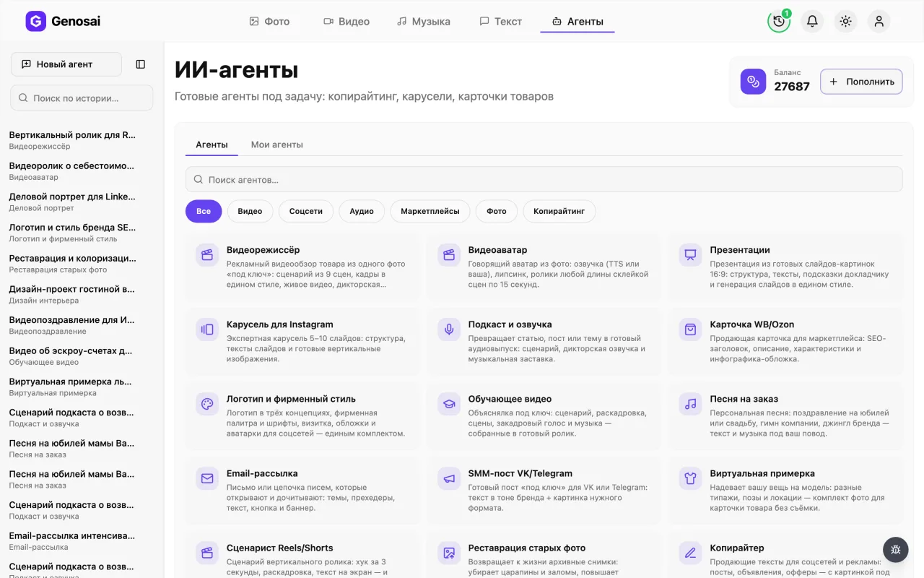Click the Genosai logo icon
This screenshot has width=924, height=578.
[x=35, y=22]
